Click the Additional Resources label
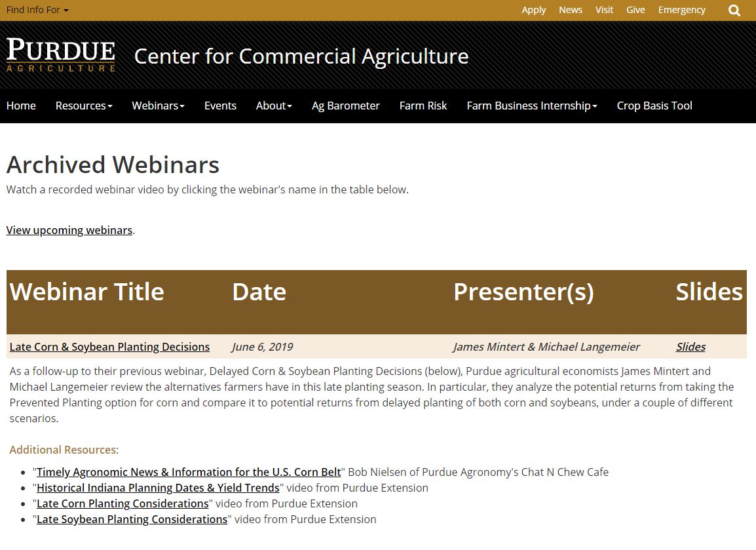Screen dimensions: 756x550 coord(63,450)
